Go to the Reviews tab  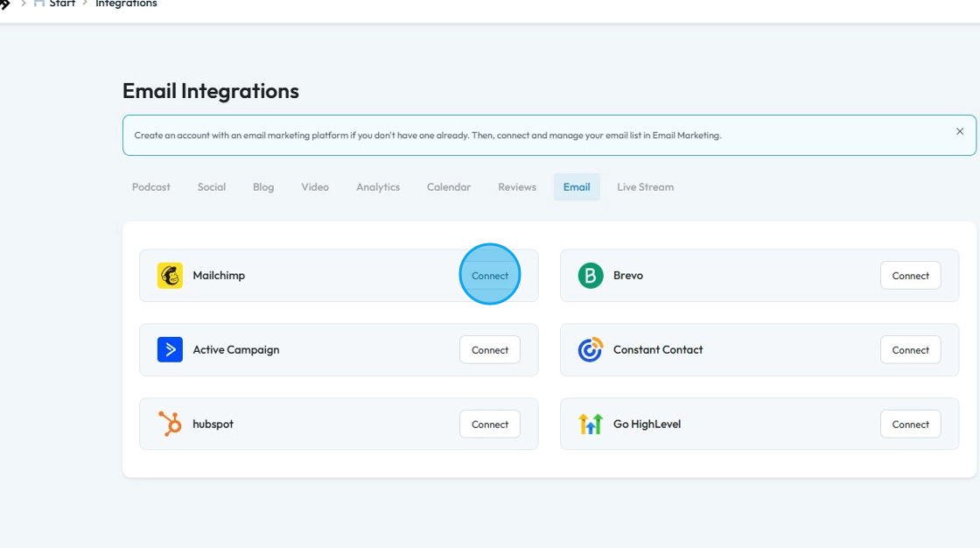(x=517, y=187)
